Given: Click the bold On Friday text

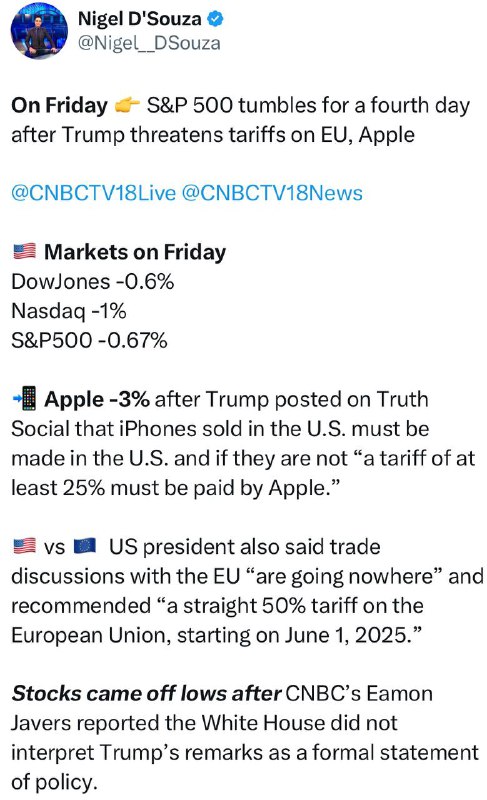Looking at the screenshot, I should [60, 105].
